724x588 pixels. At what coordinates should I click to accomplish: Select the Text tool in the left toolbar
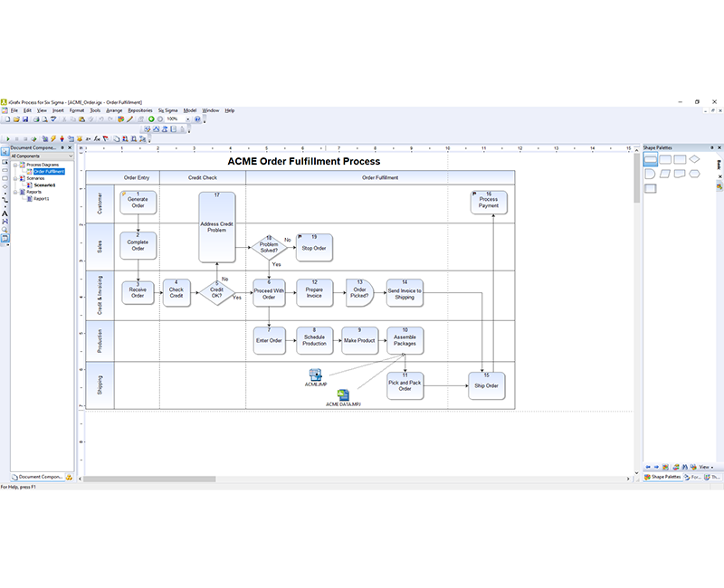point(5,213)
